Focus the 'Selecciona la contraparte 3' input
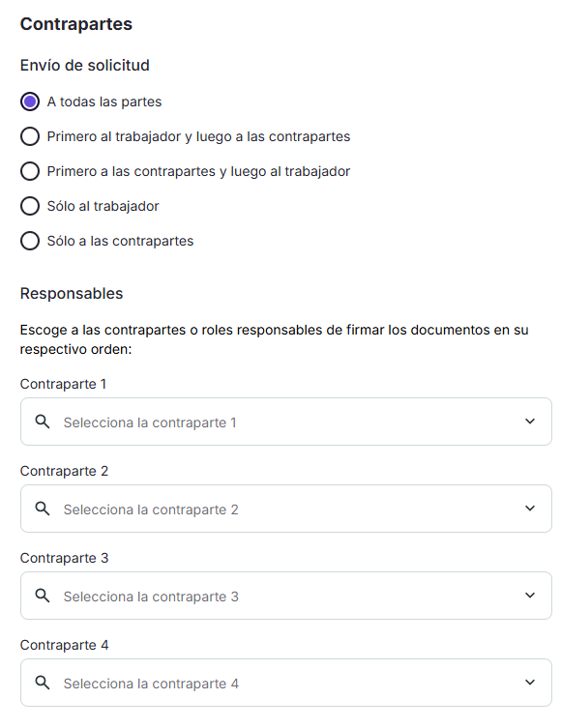This screenshot has width=561, height=728. tap(286, 596)
